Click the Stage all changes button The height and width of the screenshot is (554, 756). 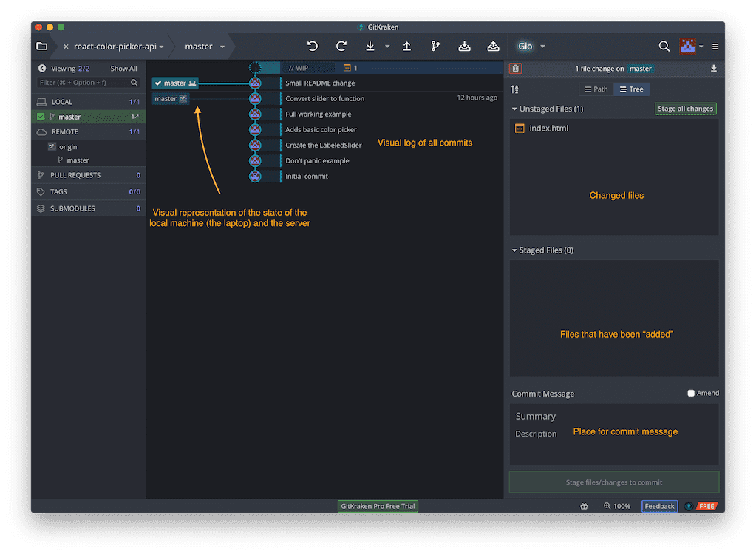pos(685,109)
